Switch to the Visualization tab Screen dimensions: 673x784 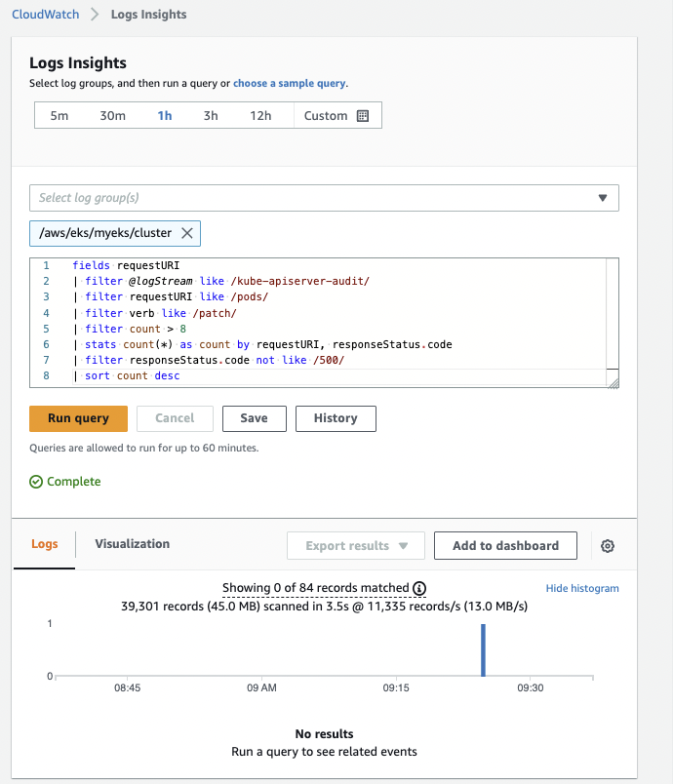point(133,544)
